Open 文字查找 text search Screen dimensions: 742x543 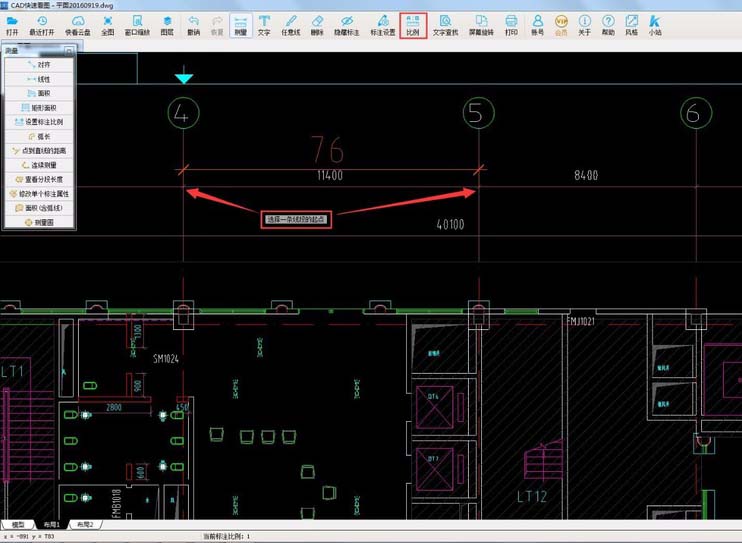[x=445, y=25]
